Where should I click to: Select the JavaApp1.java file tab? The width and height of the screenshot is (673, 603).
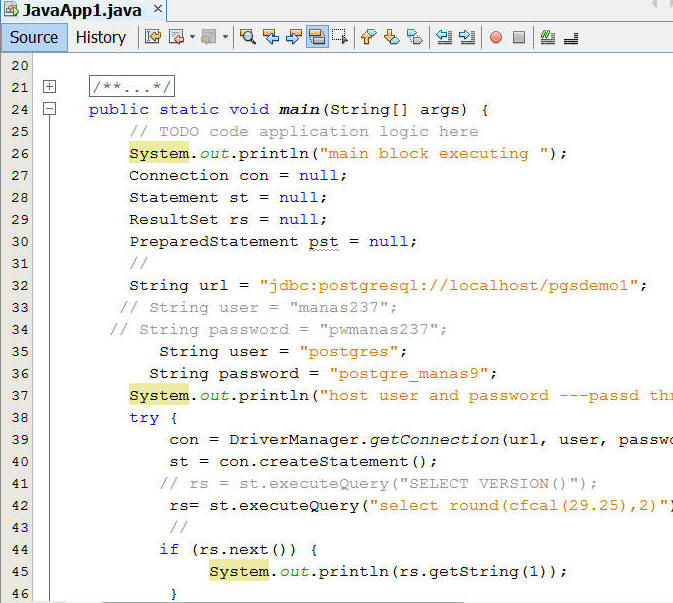82,10
